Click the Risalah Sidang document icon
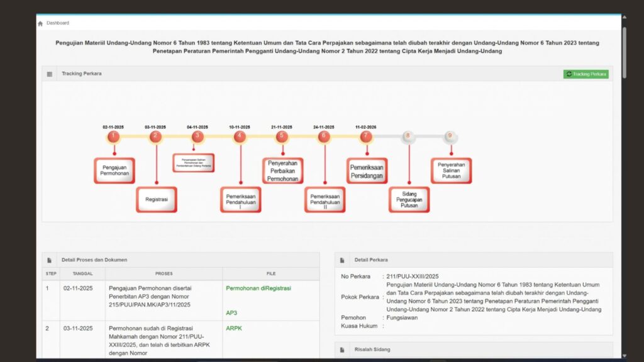This screenshot has width=644, height=362. pos(342,349)
